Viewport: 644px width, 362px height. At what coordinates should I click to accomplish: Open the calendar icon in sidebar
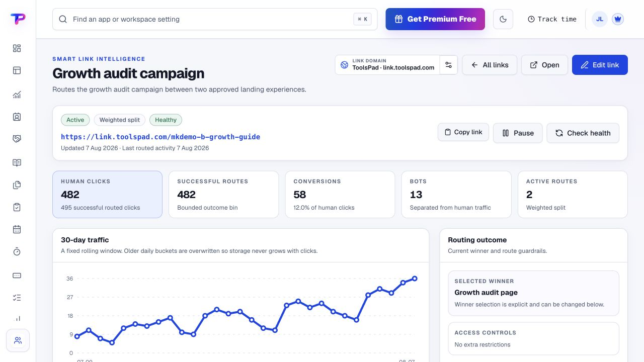pos(17,229)
